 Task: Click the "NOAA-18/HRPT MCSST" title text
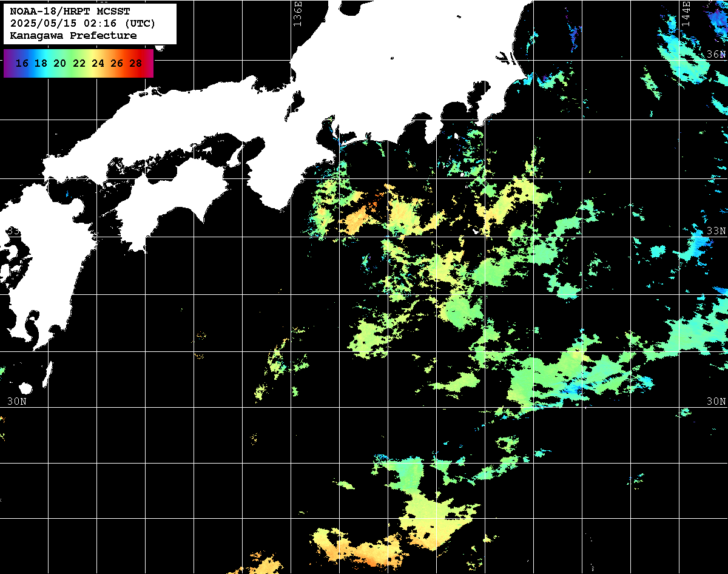(70, 11)
